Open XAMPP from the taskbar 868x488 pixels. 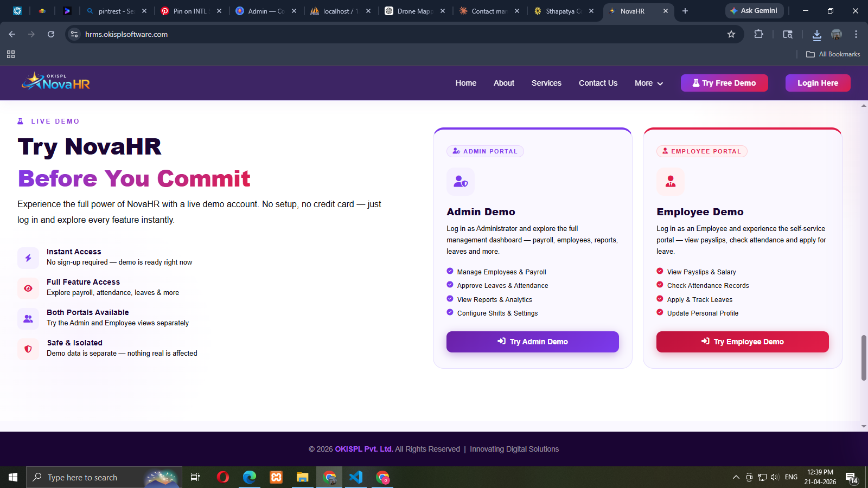pyautogui.click(x=276, y=477)
